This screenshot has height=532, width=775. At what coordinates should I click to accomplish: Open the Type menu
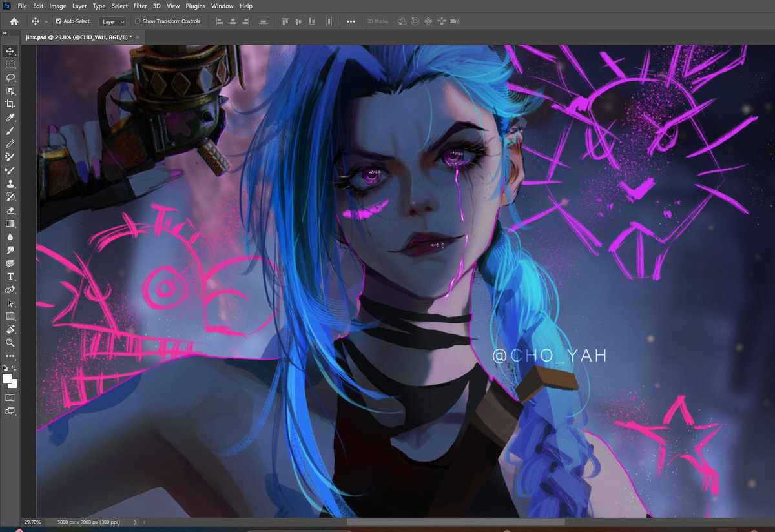[x=99, y=6]
